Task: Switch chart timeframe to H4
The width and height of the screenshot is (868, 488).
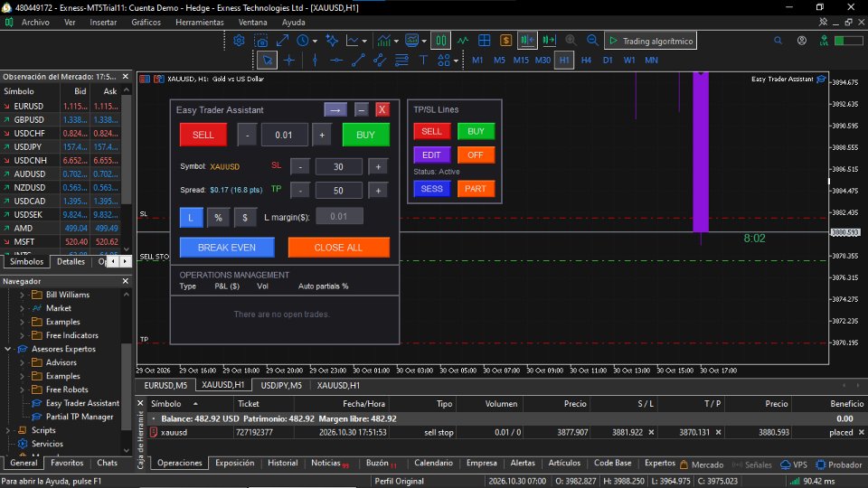Action: (x=586, y=61)
